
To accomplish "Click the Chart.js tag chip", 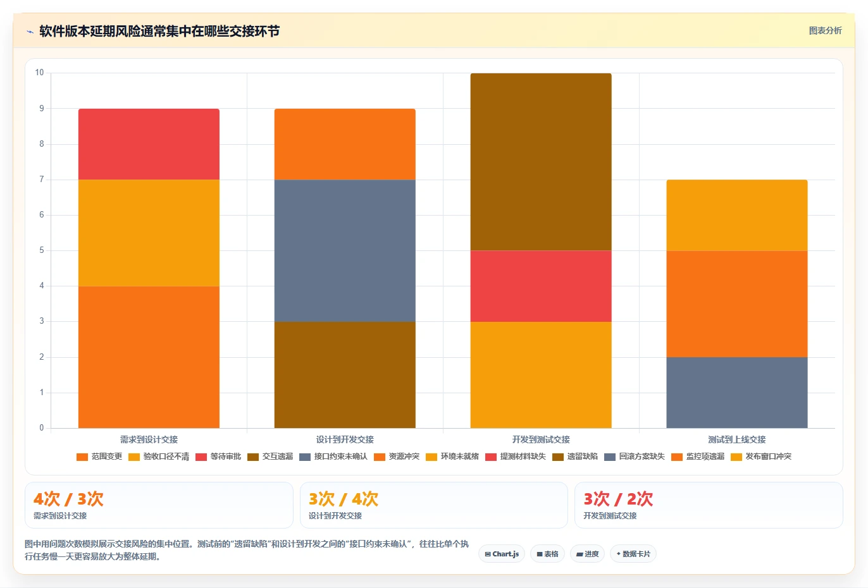I will 502,554.
